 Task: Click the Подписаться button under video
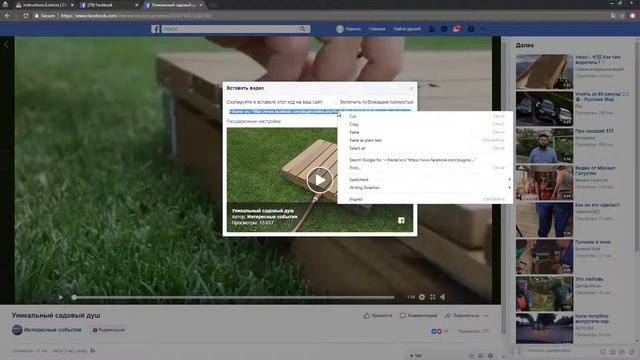coord(108,330)
